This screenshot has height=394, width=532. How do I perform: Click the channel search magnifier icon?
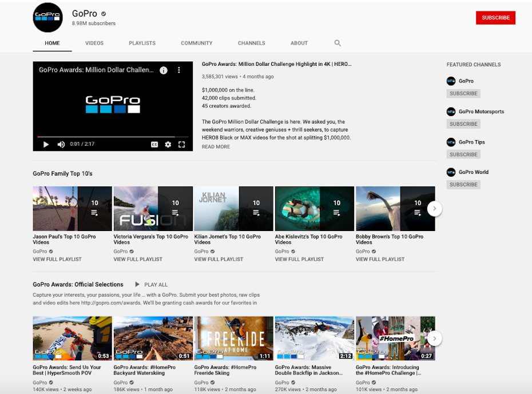pyautogui.click(x=338, y=43)
